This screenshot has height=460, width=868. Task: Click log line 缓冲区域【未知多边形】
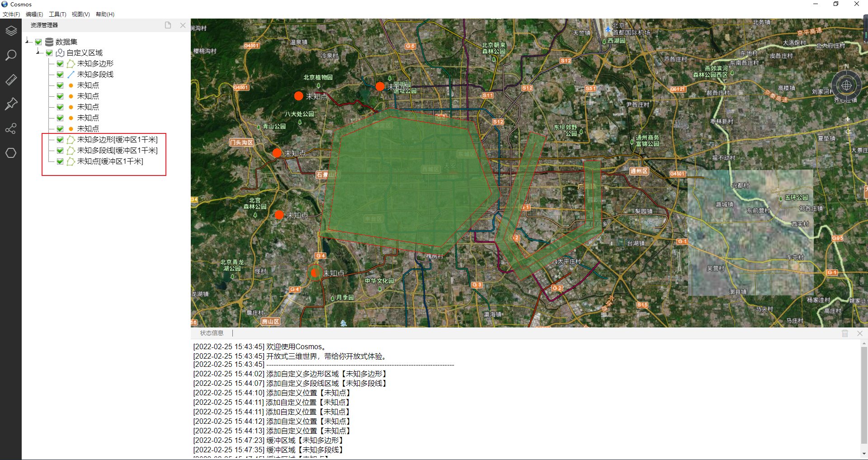[x=269, y=441]
